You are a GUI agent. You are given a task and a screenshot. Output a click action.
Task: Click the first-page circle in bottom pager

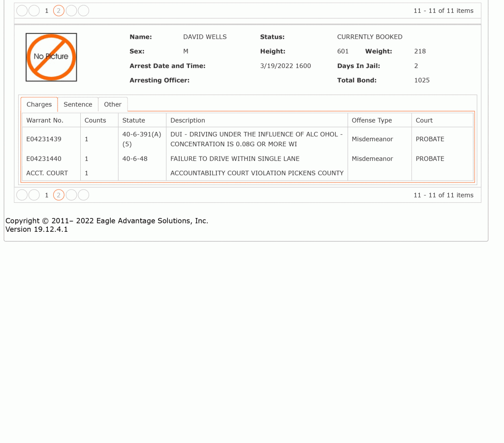click(x=22, y=195)
